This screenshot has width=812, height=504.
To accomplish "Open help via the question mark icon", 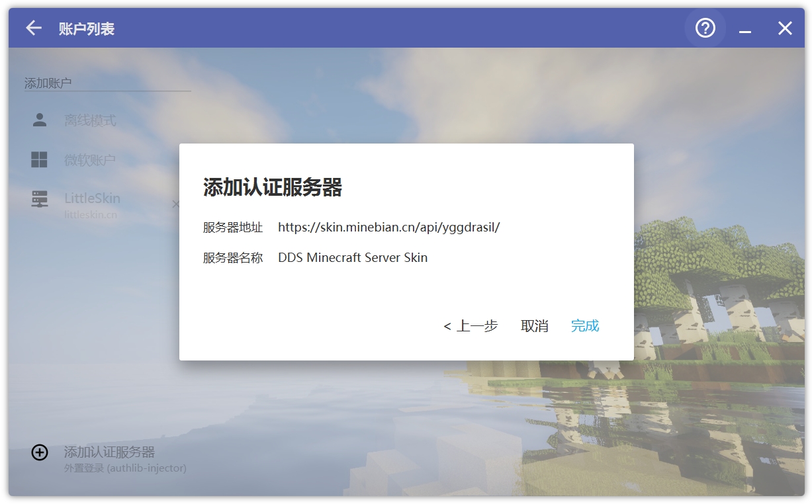I will point(705,28).
